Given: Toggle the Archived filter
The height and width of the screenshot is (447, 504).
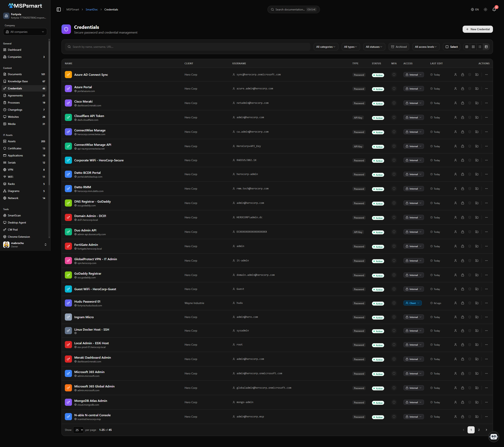Looking at the screenshot, I should (x=399, y=47).
